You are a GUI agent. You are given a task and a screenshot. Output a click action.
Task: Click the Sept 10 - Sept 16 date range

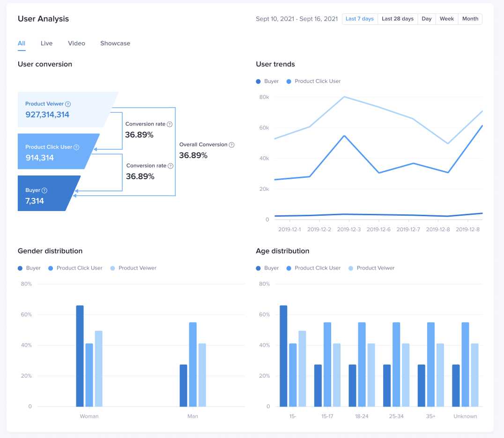[x=296, y=19]
